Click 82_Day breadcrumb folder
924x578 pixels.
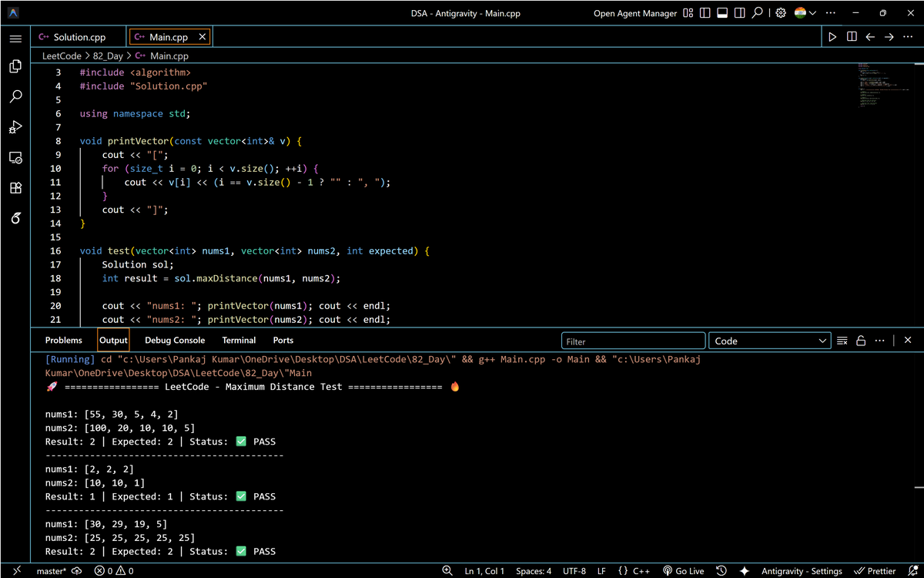pyautogui.click(x=107, y=55)
